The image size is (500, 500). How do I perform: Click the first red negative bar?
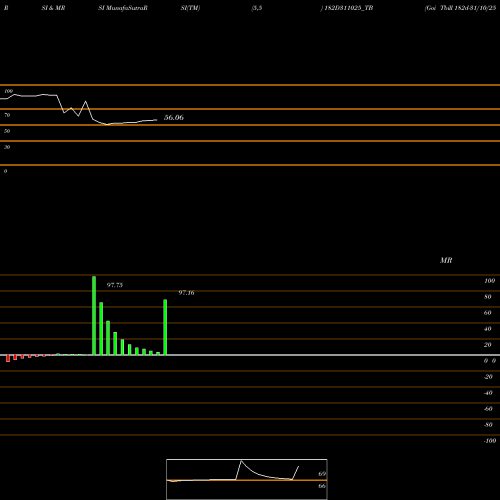pyautogui.click(x=8, y=358)
